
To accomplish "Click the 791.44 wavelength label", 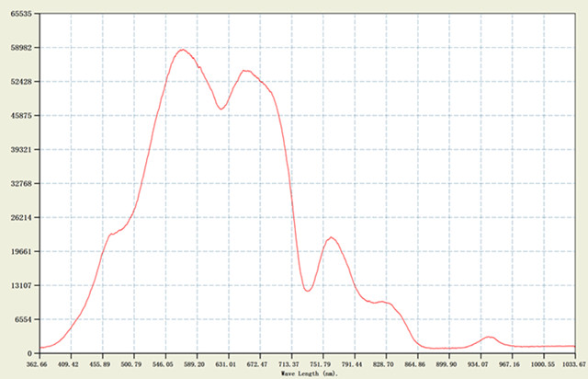I will click(352, 364).
